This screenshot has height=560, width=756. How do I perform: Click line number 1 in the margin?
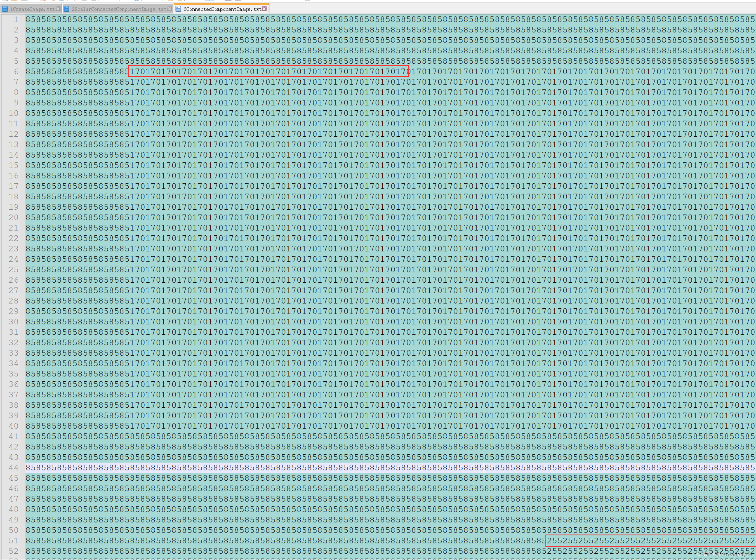pos(16,20)
